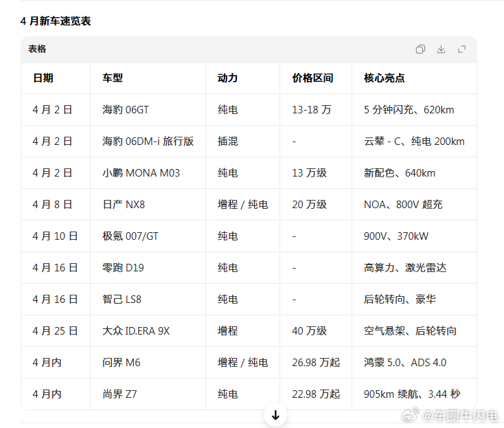Click the 表格 label
Image resolution: width=504 pixels, height=428 pixels.
point(37,49)
